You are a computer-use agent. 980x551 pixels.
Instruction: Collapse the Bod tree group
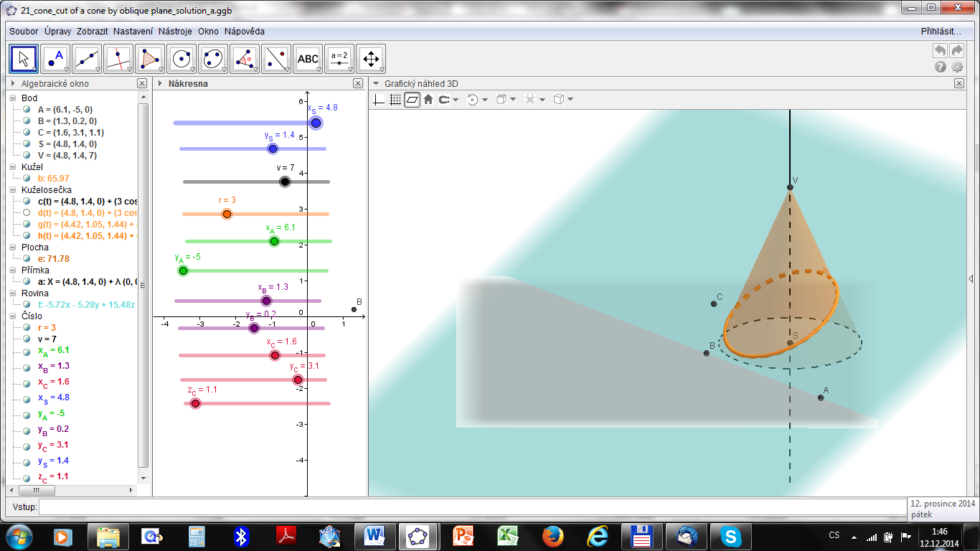coord(14,98)
